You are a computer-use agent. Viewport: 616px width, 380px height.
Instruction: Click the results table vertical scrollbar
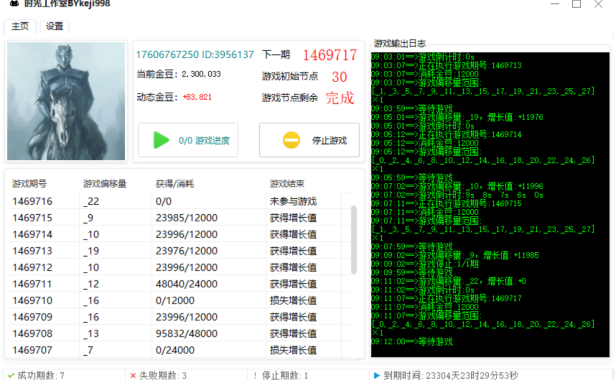(x=354, y=240)
